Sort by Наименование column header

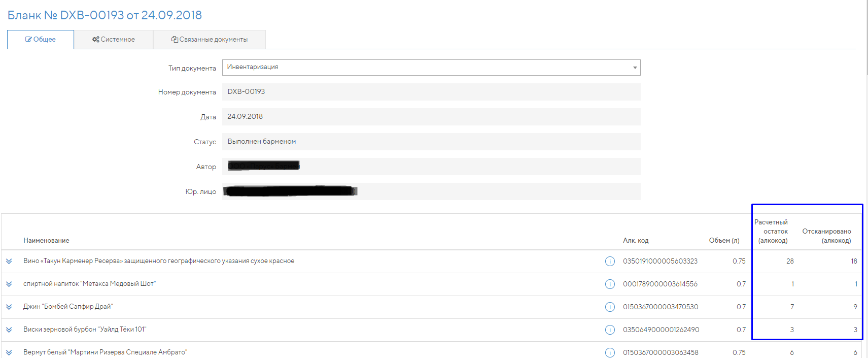[x=46, y=241]
